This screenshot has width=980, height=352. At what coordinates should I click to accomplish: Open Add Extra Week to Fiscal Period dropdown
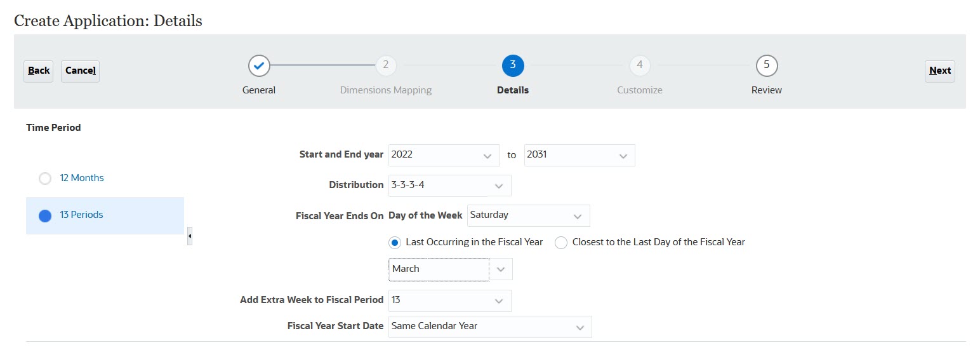498,301
